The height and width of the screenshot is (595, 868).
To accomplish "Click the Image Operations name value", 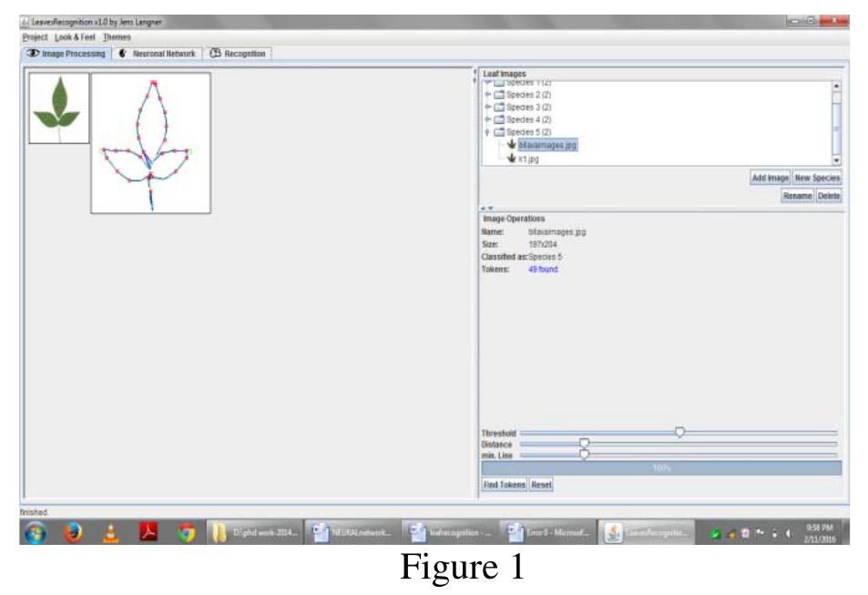I will pyautogui.click(x=557, y=232).
